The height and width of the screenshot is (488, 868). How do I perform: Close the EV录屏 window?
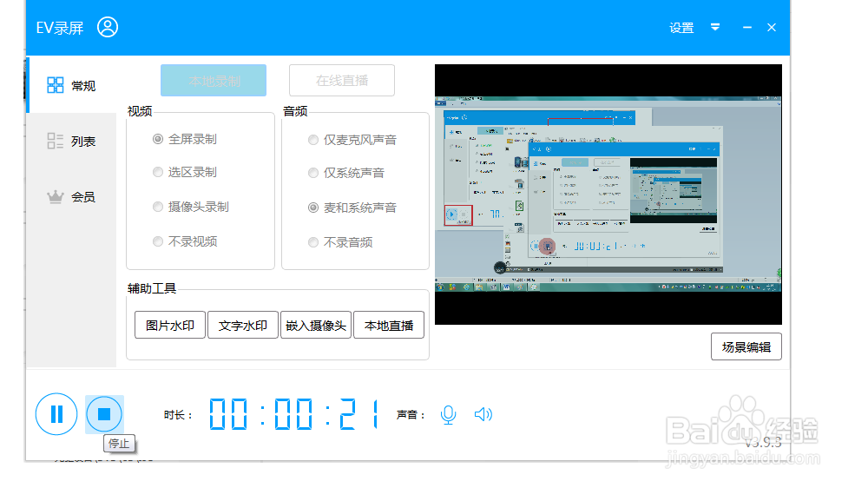point(771,27)
